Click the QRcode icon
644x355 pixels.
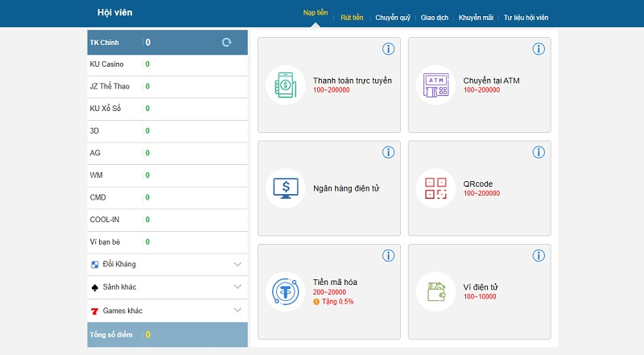(436, 188)
